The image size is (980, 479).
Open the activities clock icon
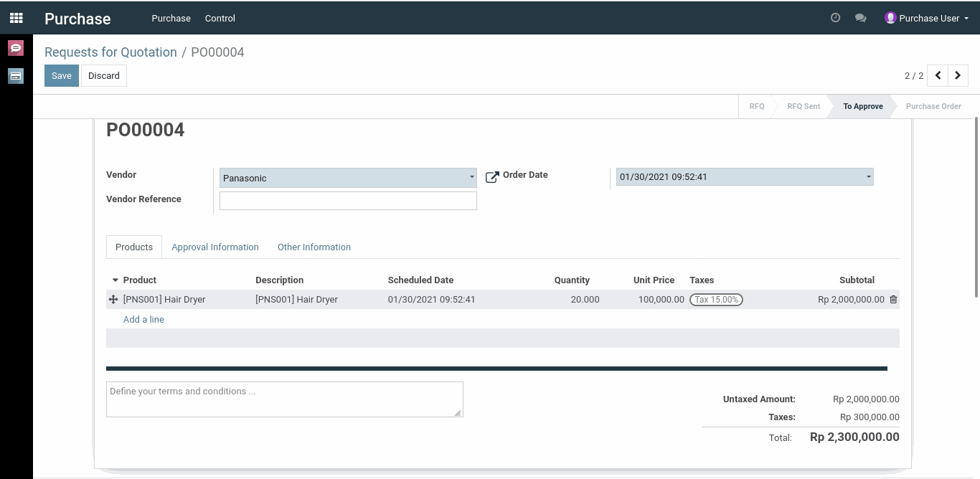pyautogui.click(x=835, y=18)
